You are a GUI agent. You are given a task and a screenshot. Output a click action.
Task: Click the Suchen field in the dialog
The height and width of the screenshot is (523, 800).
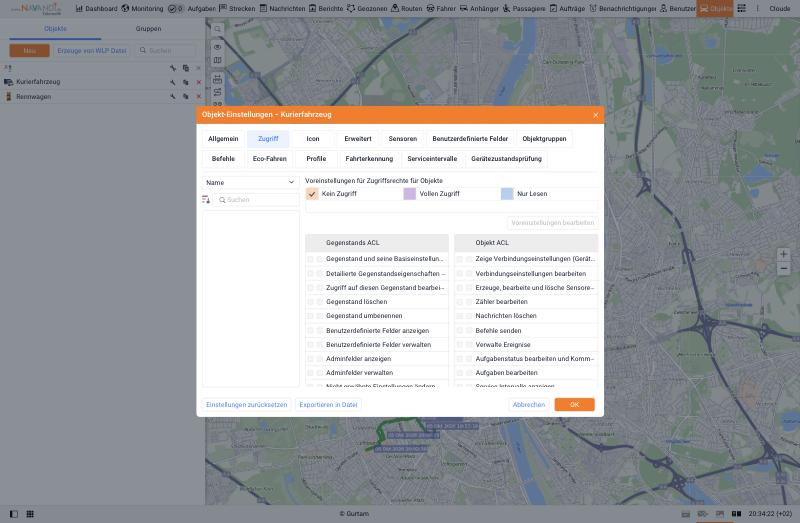coord(256,200)
